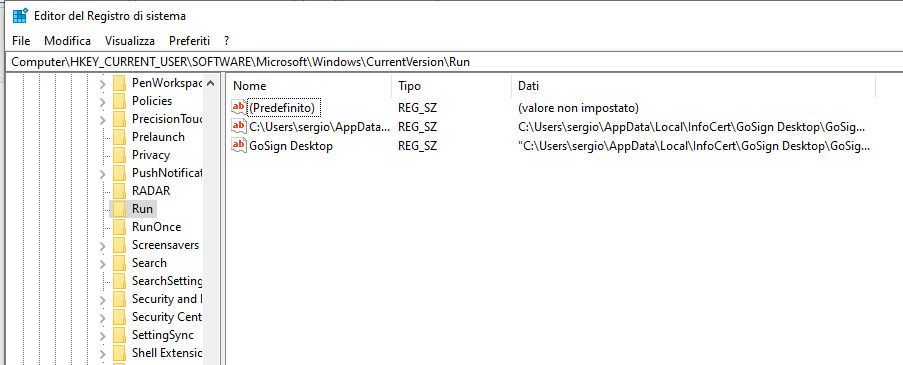Select the (Predefinito) string value icon

coord(238,107)
